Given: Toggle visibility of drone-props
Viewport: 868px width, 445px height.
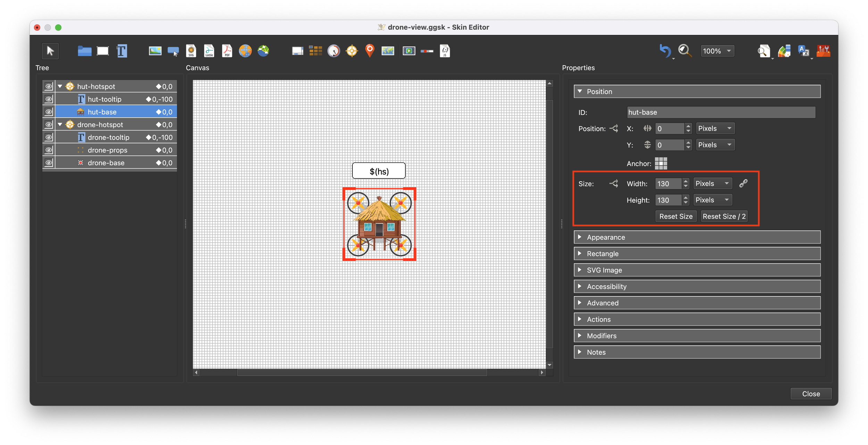Looking at the screenshot, I should tap(49, 150).
